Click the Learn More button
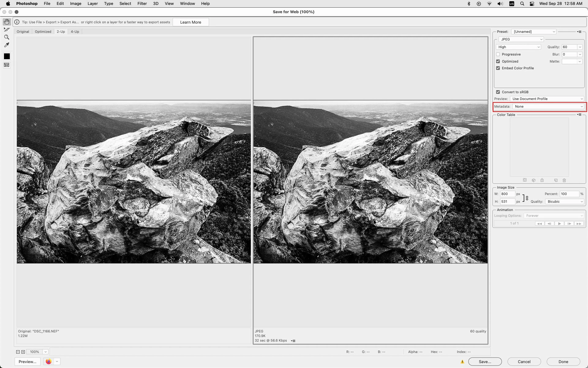This screenshot has height=368, width=588. [x=190, y=22]
